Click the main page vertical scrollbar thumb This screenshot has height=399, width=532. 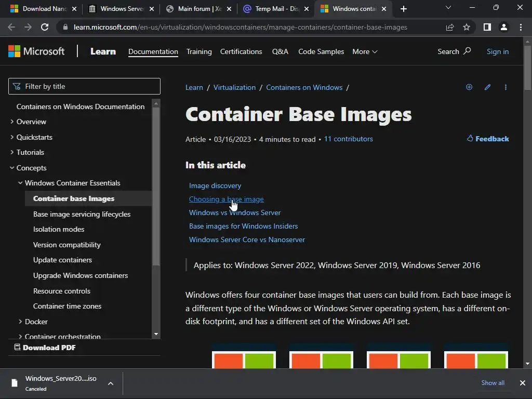(527, 68)
